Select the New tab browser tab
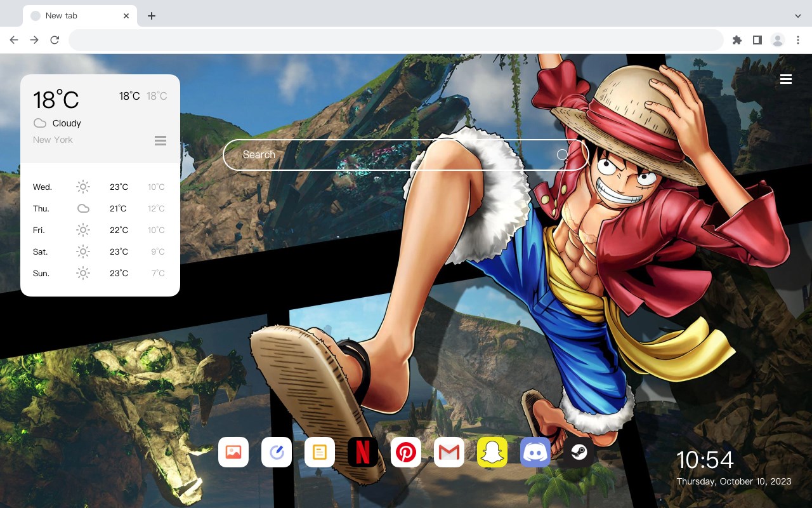The image size is (812, 508). (80, 16)
